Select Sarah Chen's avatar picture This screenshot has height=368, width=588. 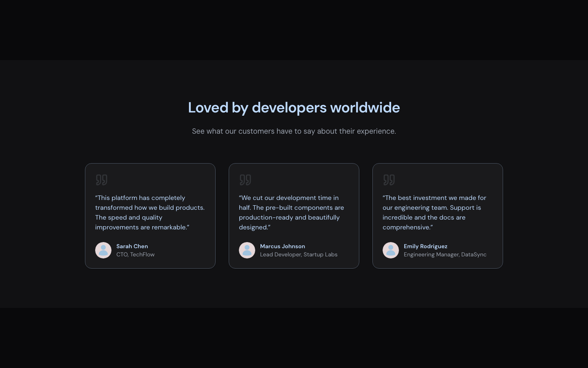(103, 250)
